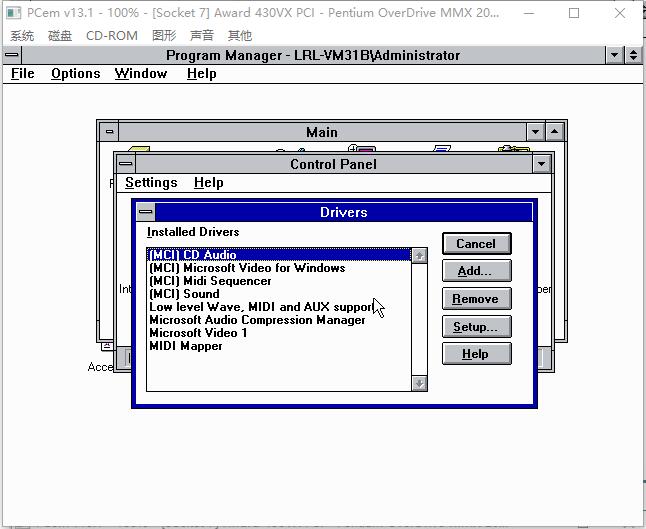The image size is (646, 529).
Task: Open the PCem 系统 menu
Action: pos(22,35)
